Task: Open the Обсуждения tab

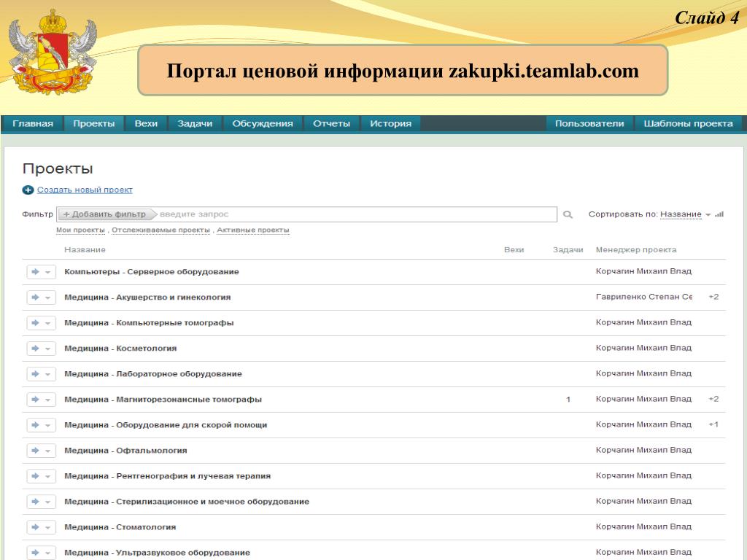Action: [263, 123]
